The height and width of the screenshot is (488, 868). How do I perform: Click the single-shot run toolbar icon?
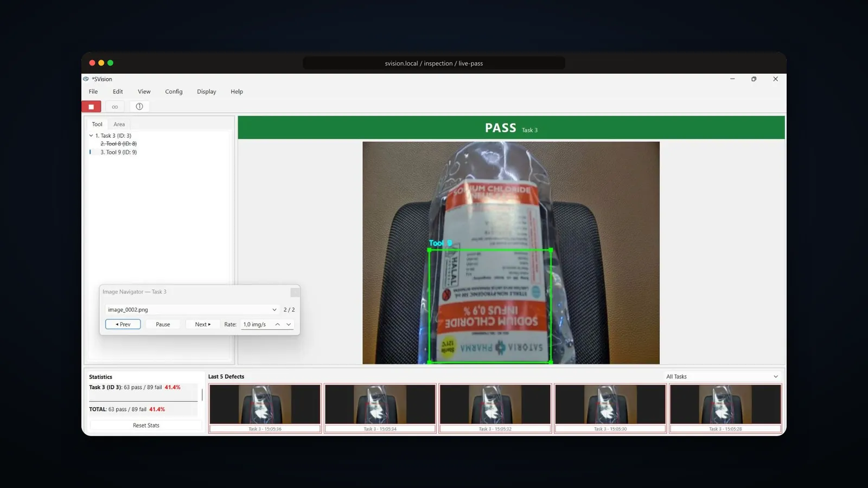click(x=139, y=106)
